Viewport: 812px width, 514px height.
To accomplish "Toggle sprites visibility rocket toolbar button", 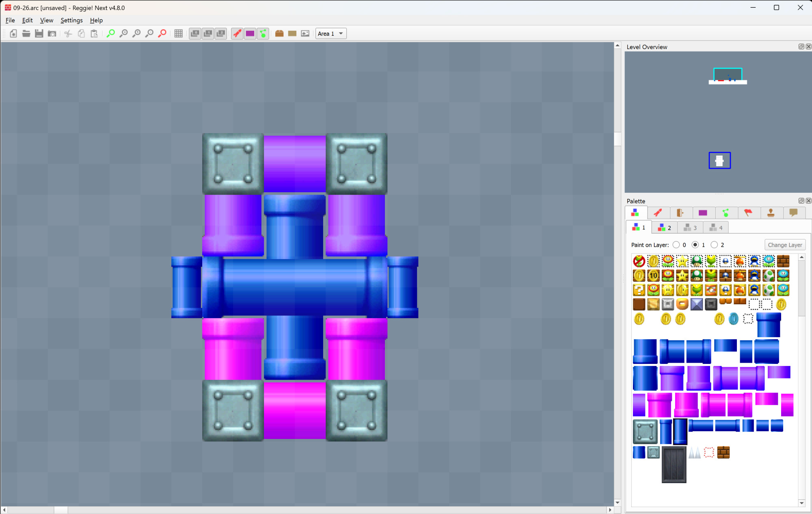I will (237, 34).
